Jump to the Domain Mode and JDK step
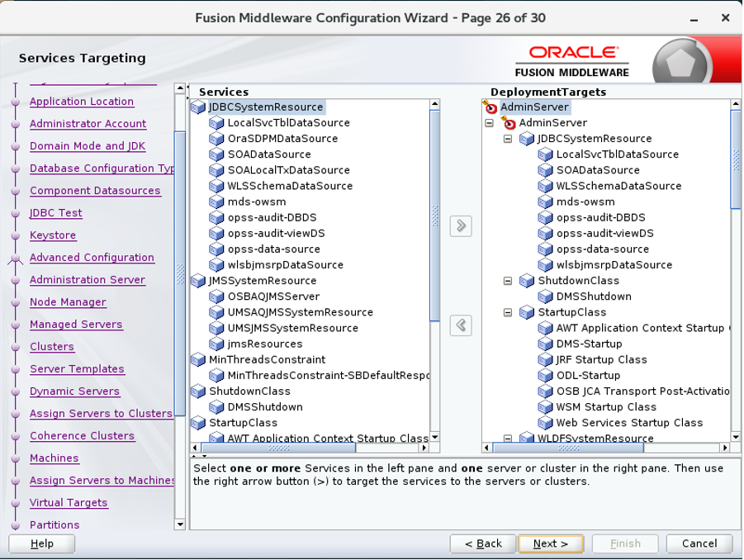 coord(88,146)
